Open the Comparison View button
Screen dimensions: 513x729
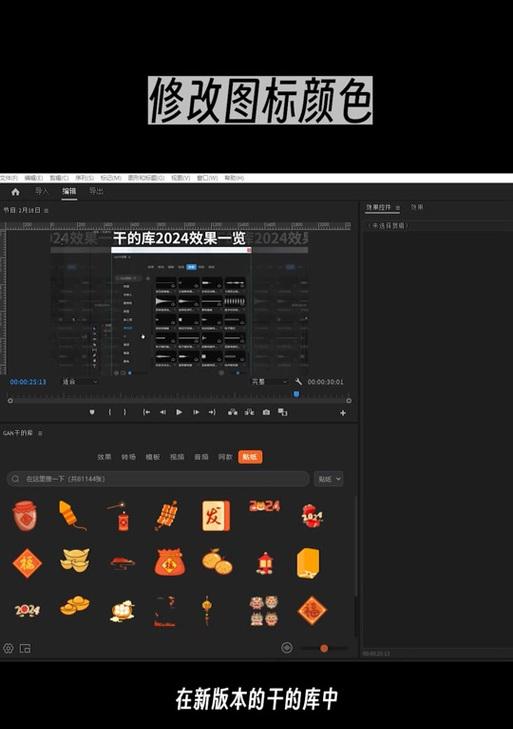coord(282,412)
